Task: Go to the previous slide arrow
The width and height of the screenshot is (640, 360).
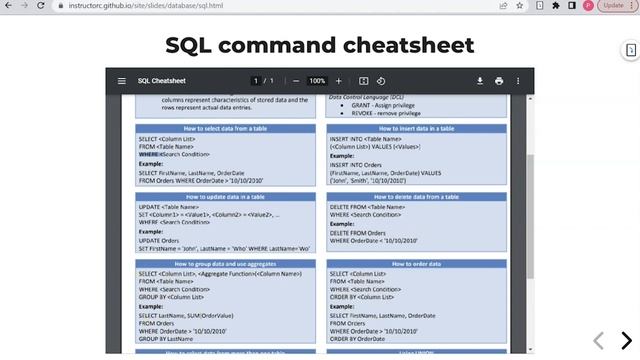Action: coord(598,340)
